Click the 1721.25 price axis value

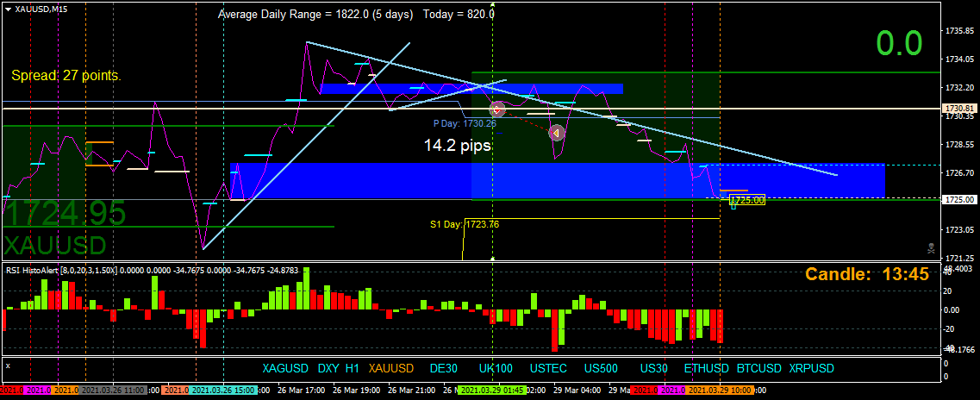click(x=959, y=258)
